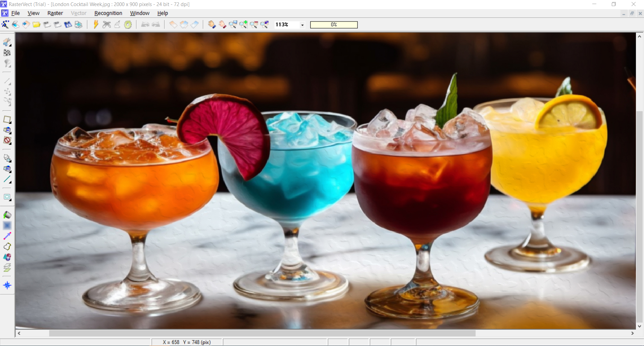Click the blue floppy disk save icon

click(x=68, y=25)
